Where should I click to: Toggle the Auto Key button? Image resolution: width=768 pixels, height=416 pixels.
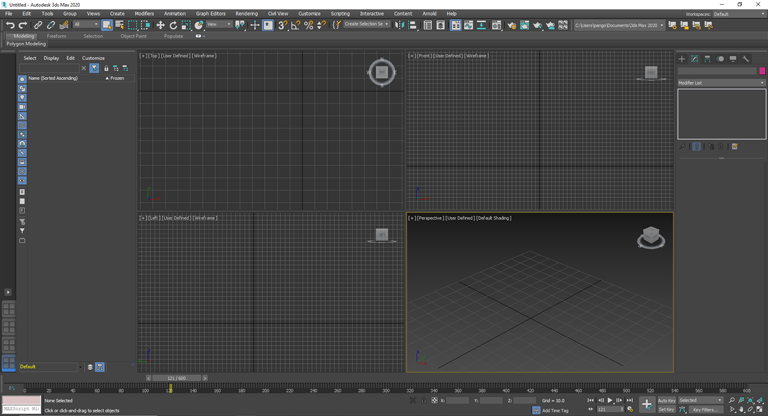(666, 400)
